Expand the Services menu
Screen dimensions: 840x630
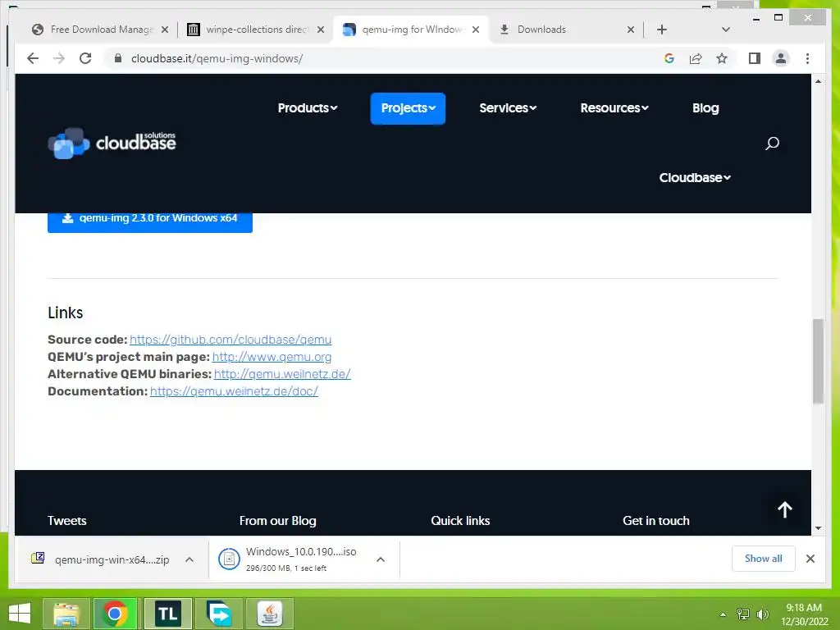508,108
